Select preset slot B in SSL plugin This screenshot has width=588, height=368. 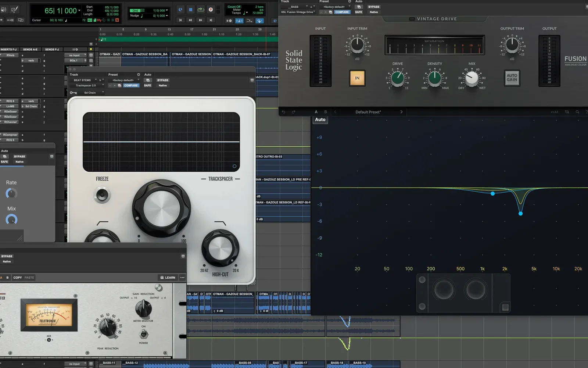(325, 112)
